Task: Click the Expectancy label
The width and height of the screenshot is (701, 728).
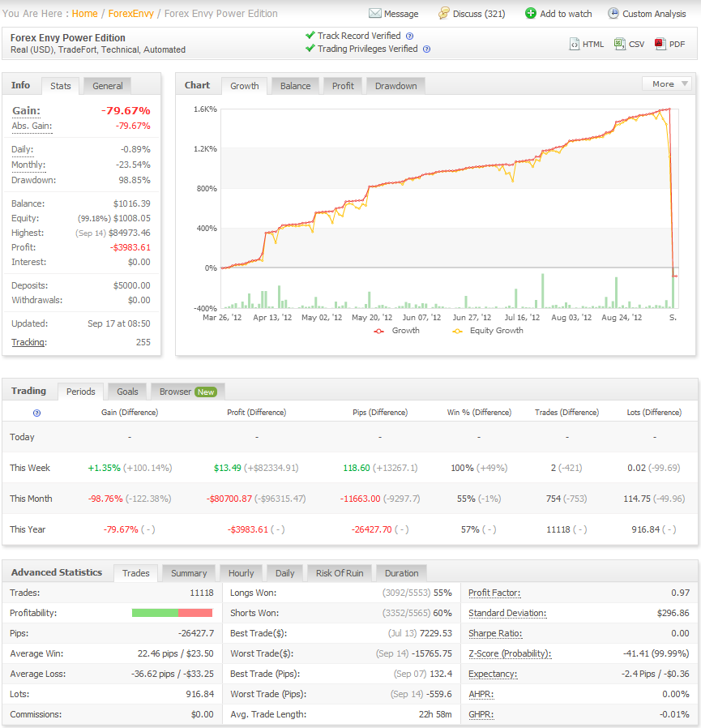Action: (493, 674)
